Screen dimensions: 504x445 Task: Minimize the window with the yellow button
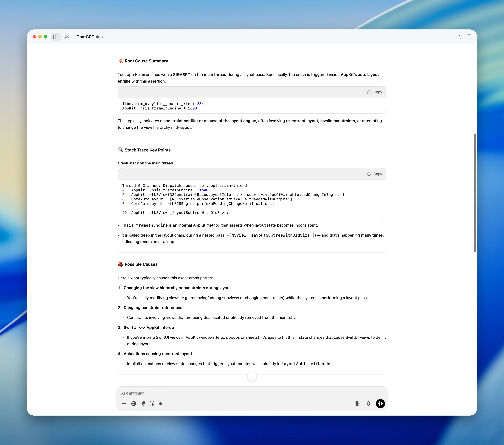(40, 37)
